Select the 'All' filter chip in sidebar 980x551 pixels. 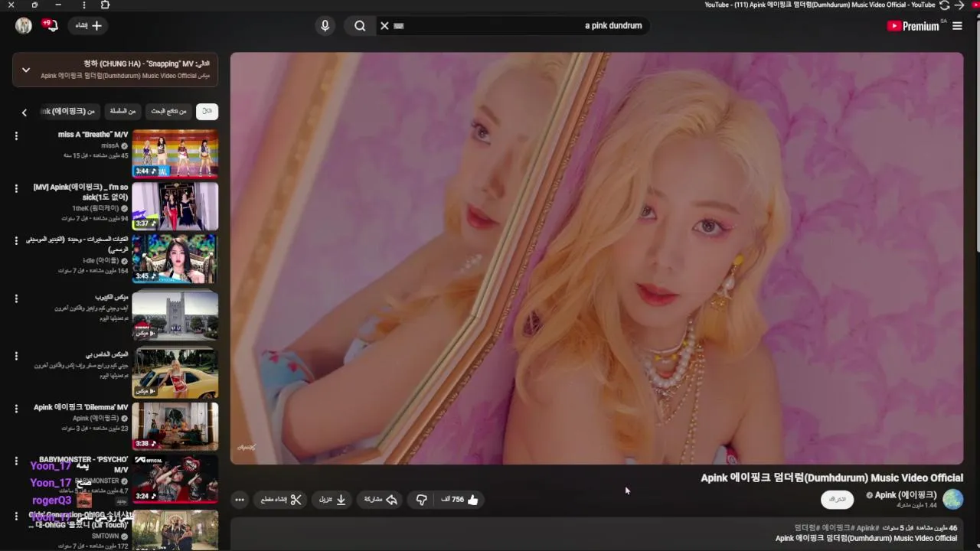(x=207, y=111)
